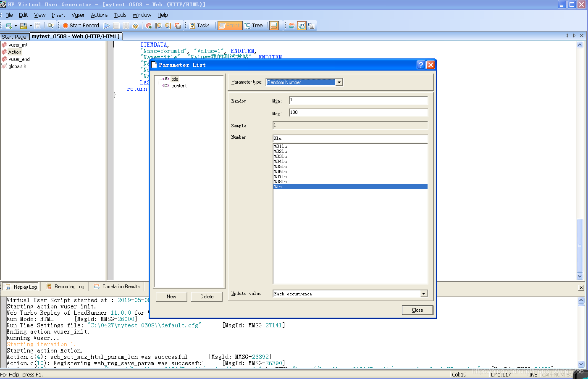
Task: Click the Start Record button
Action: [x=81, y=26]
